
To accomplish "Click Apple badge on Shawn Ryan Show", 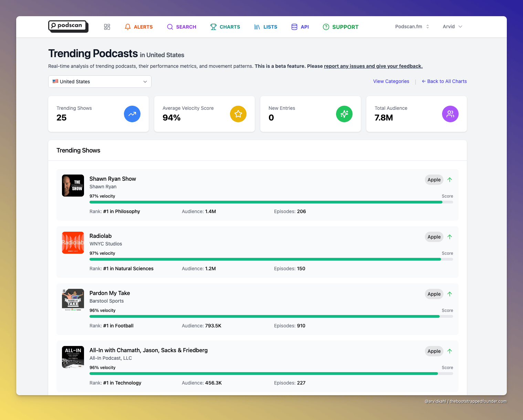I will [x=434, y=180].
